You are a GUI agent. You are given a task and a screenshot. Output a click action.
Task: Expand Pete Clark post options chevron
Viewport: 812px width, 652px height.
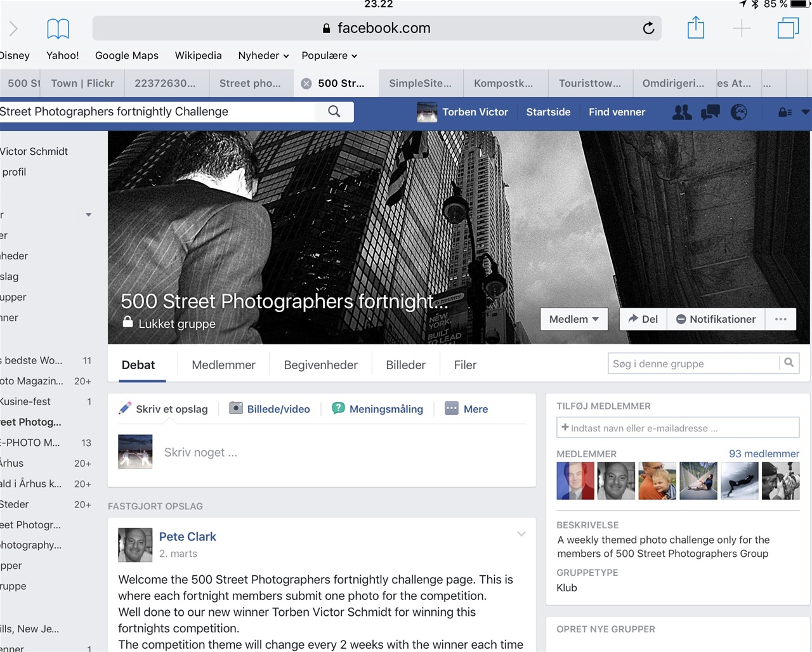(x=521, y=534)
